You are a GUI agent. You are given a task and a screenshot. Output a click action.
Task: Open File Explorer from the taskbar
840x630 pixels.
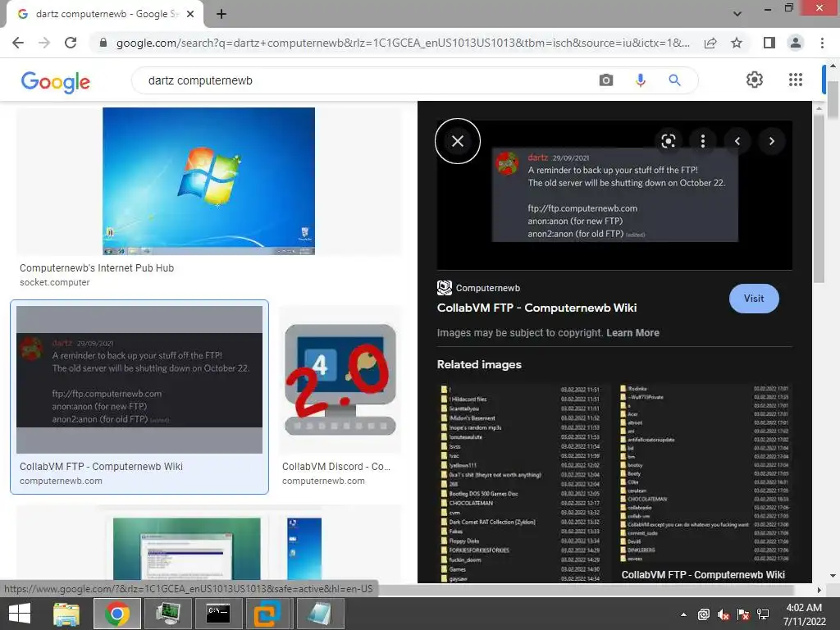coord(66,614)
